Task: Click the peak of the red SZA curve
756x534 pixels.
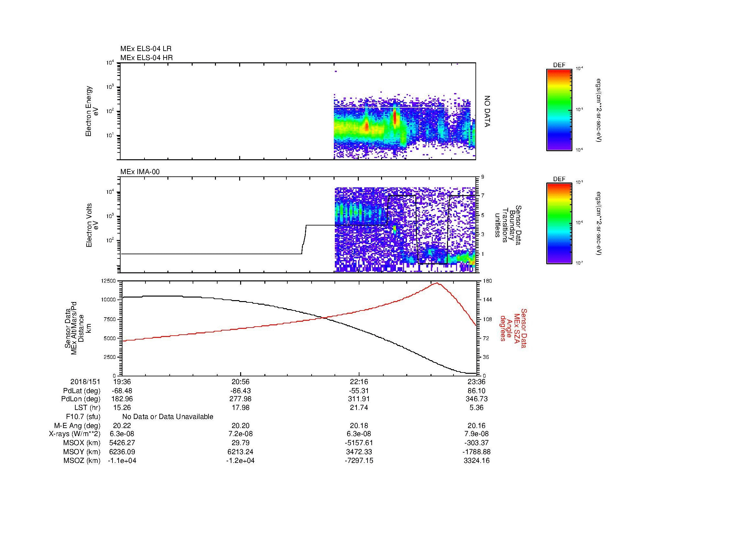Action: click(437, 283)
